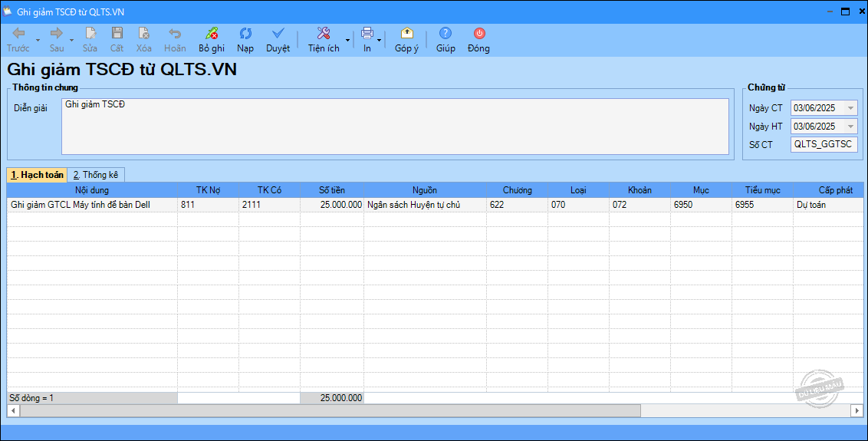Click the Số CT field

(x=824, y=144)
